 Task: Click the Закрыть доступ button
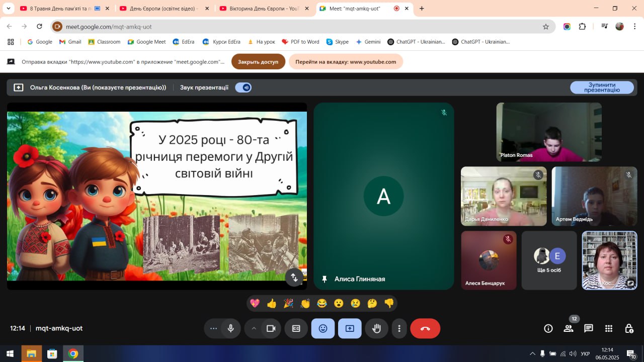pyautogui.click(x=258, y=62)
